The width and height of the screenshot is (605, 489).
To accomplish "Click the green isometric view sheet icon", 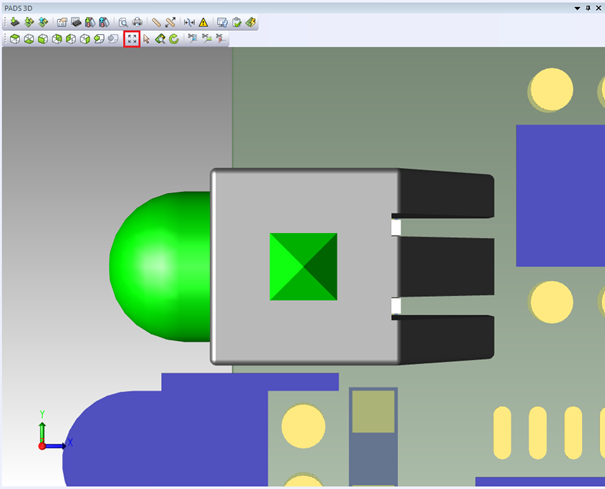I will pos(99,39).
